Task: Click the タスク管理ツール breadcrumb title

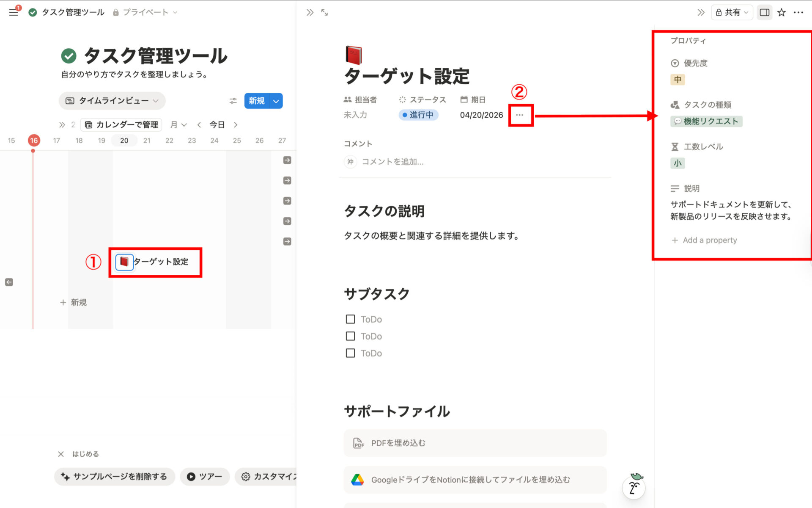Action: pyautogui.click(x=73, y=12)
